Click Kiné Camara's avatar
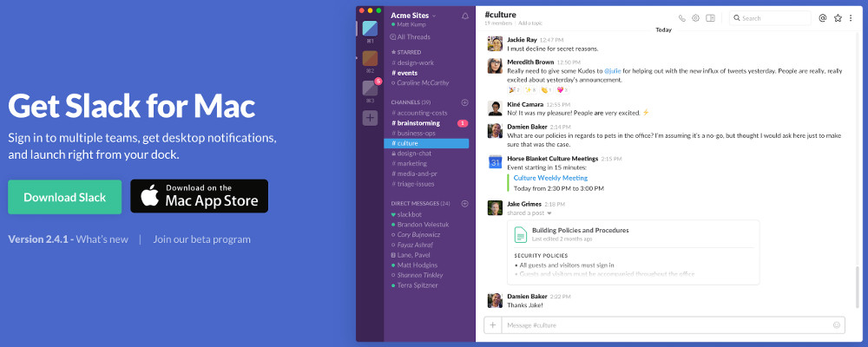The image size is (868, 347). point(495,108)
